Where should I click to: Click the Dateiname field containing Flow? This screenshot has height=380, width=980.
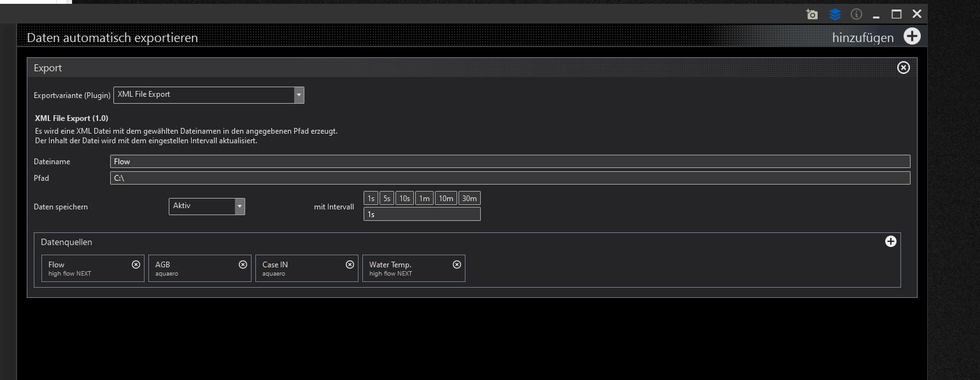point(510,162)
